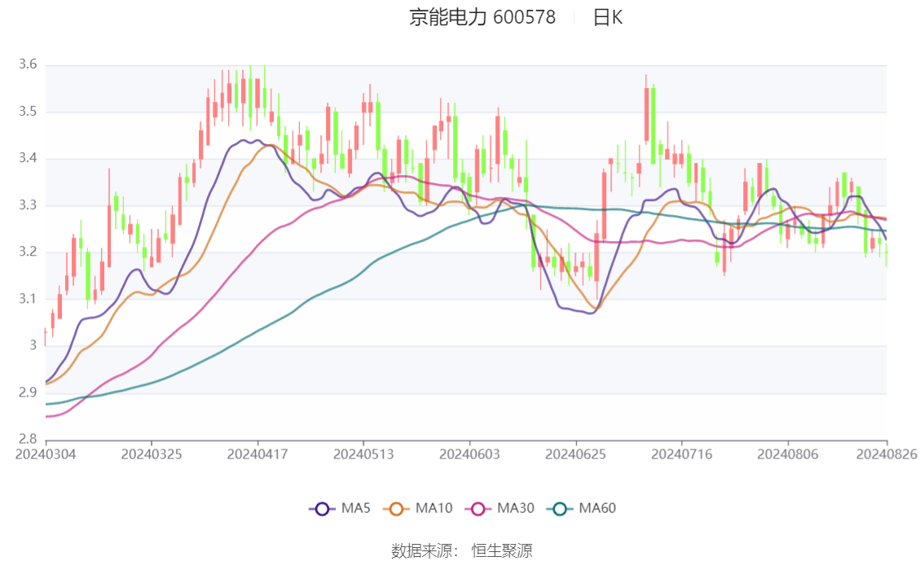
Task: Click the purple MA5 legend marker
Action: [x=322, y=509]
